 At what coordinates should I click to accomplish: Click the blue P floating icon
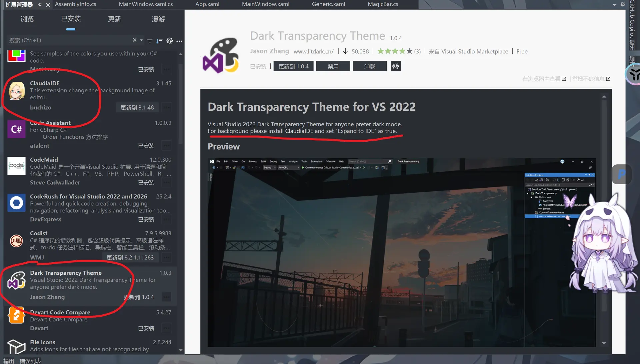click(x=622, y=174)
